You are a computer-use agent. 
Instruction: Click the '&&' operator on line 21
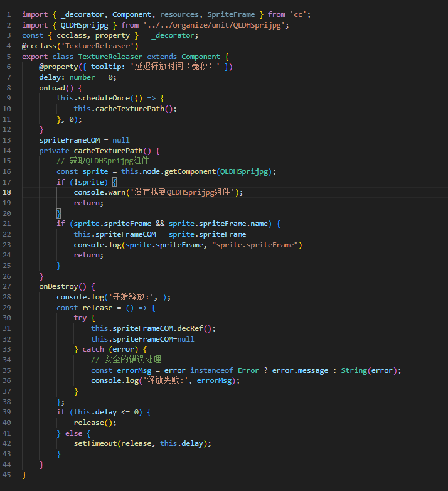click(x=160, y=224)
